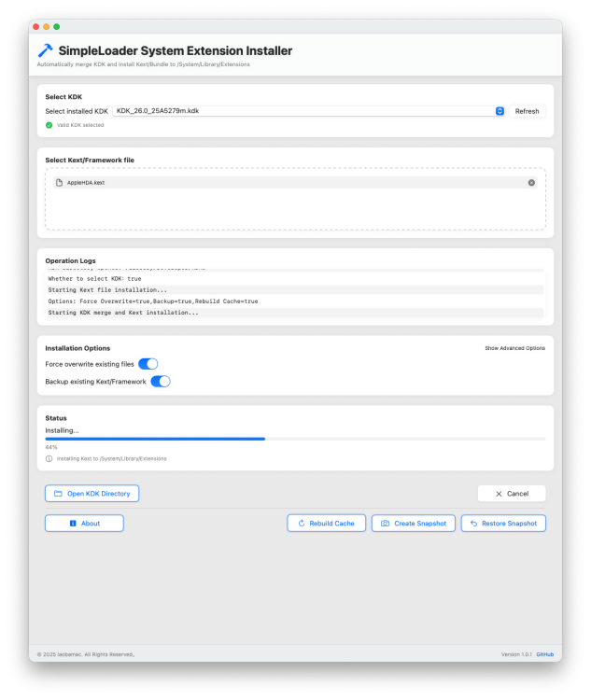The image size is (591, 700).
Task: Remove AppleHDA.kext using the x icon
Action: point(531,183)
